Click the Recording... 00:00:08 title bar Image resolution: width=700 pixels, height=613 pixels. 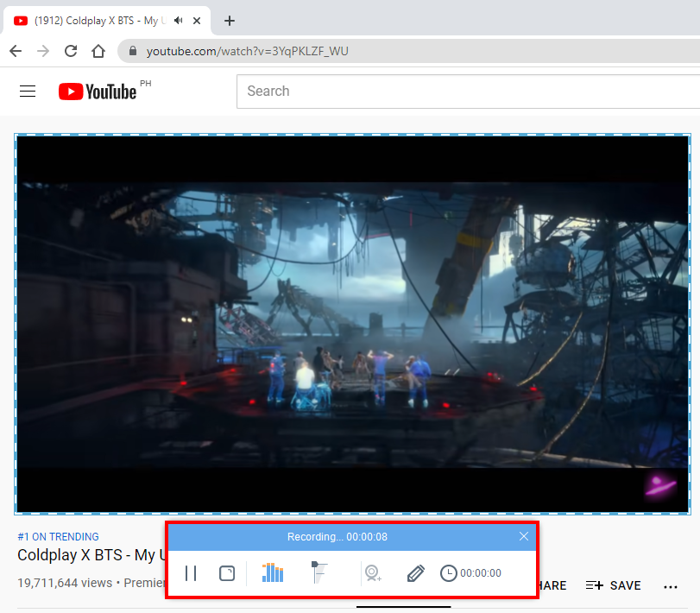point(337,537)
